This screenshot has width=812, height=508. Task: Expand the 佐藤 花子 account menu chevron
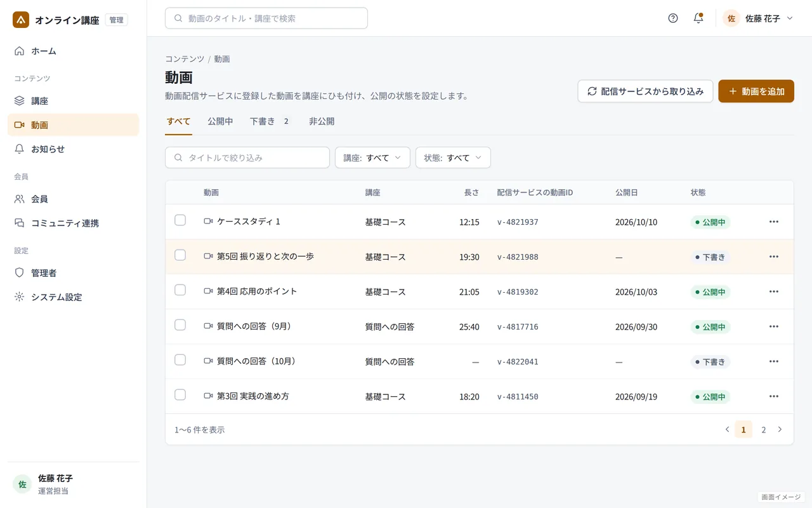[x=790, y=18]
